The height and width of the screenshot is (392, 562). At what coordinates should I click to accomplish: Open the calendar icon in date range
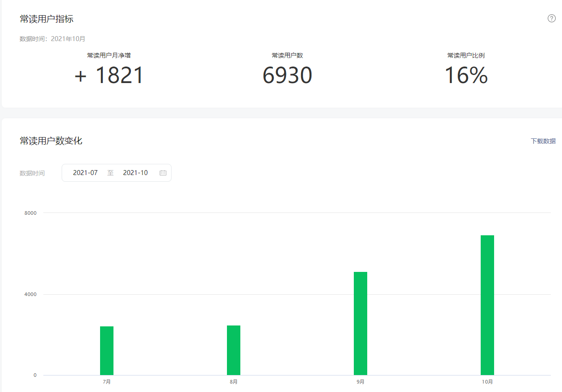pos(163,173)
